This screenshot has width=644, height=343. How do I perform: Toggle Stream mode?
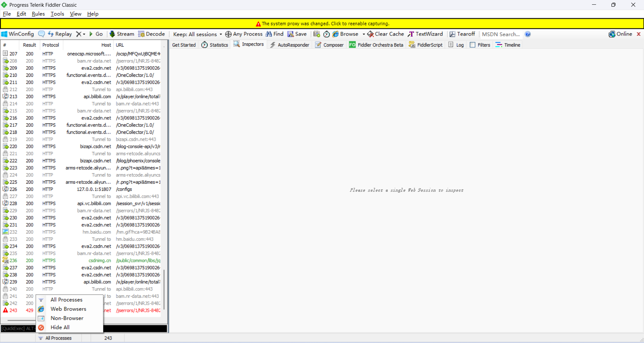[x=122, y=34]
